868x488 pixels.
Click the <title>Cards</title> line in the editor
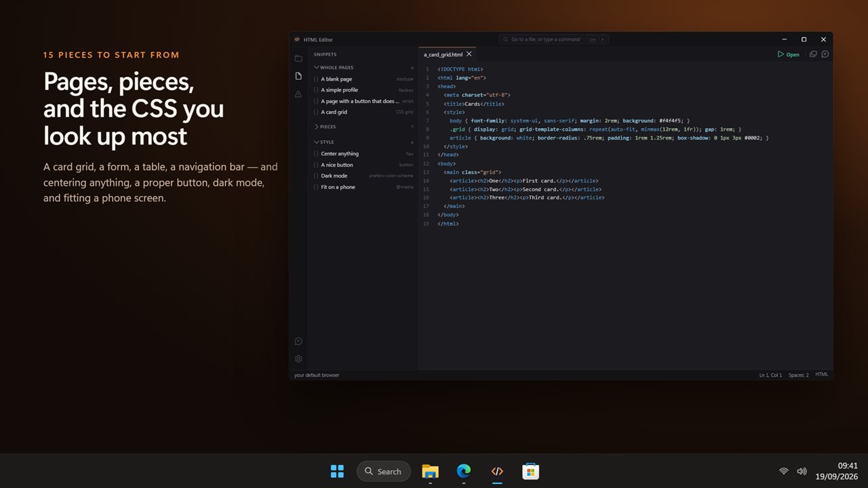pyautogui.click(x=474, y=104)
